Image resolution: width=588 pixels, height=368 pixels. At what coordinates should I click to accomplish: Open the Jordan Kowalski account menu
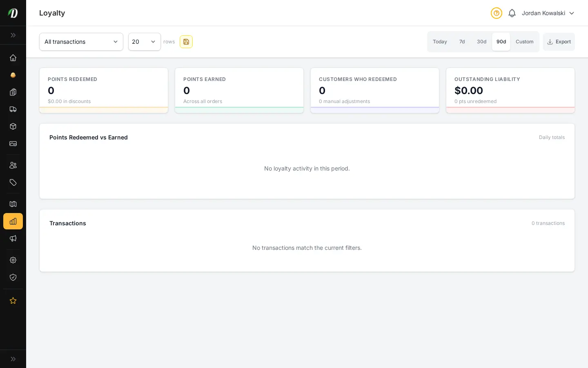[548, 13]
